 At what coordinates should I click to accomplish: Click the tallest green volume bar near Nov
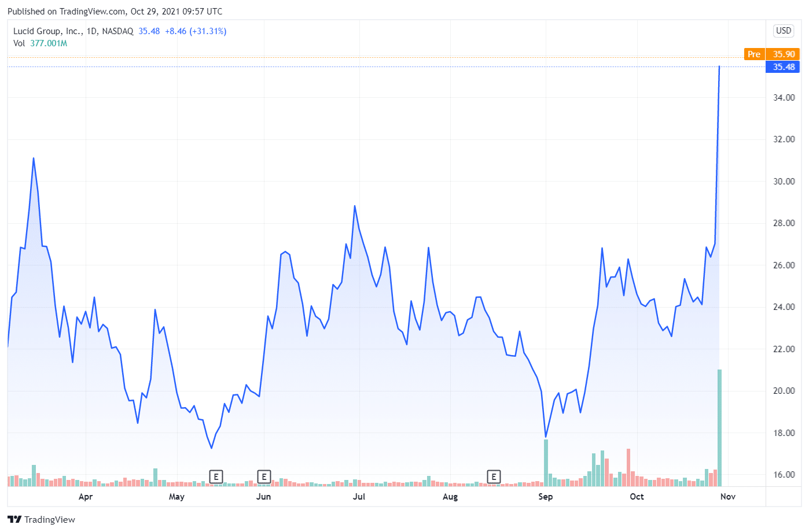point(719,428)
